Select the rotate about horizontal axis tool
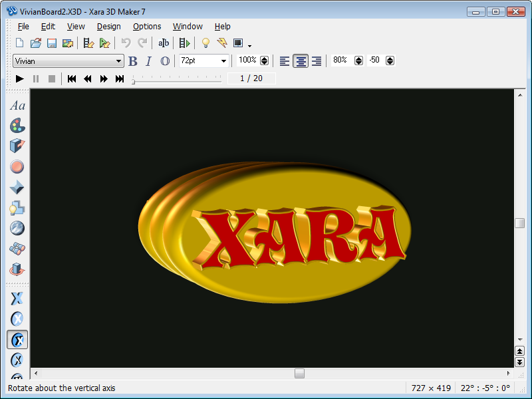This screenshot has width=532, height=399. coord(17,319)
